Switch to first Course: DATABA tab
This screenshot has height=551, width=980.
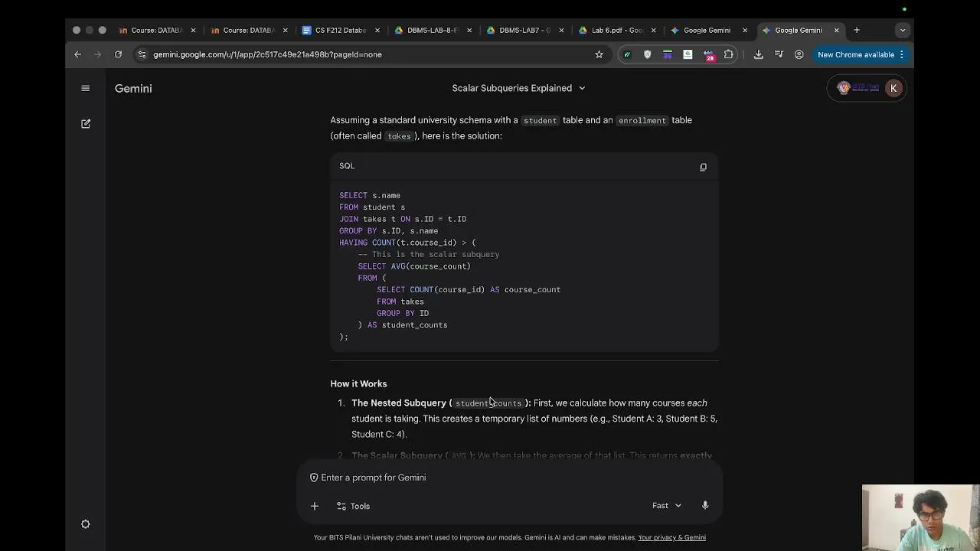pos(155,31)
